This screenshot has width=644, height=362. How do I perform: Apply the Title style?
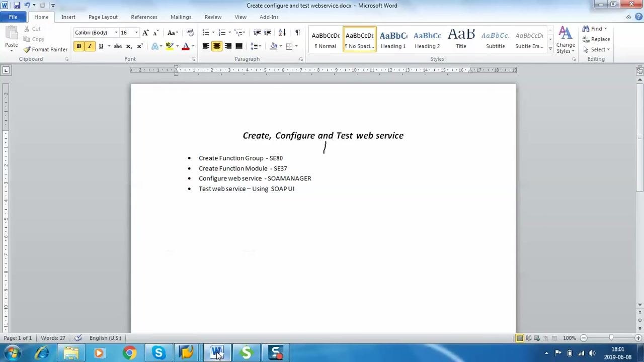tap(461, 39)
